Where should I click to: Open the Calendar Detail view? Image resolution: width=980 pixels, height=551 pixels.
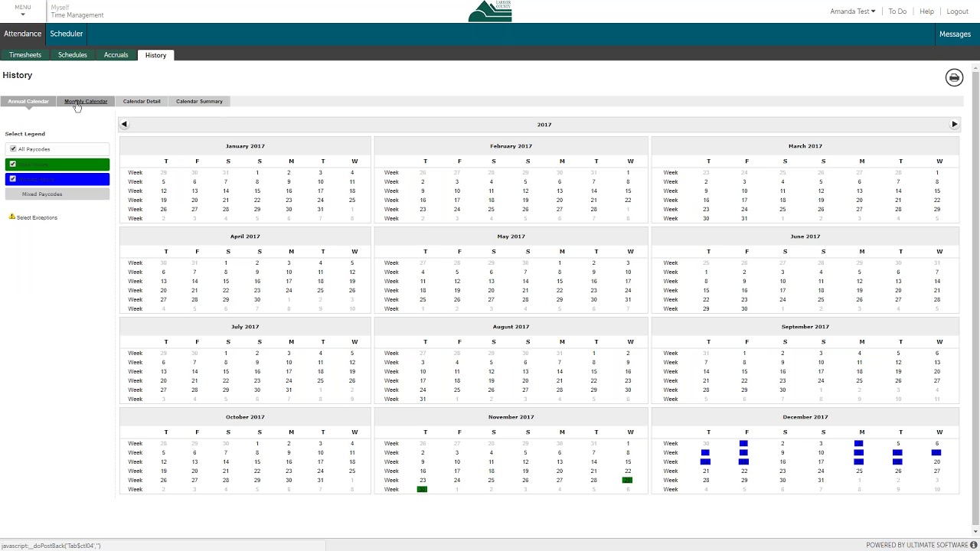click(x=142, y=101)
